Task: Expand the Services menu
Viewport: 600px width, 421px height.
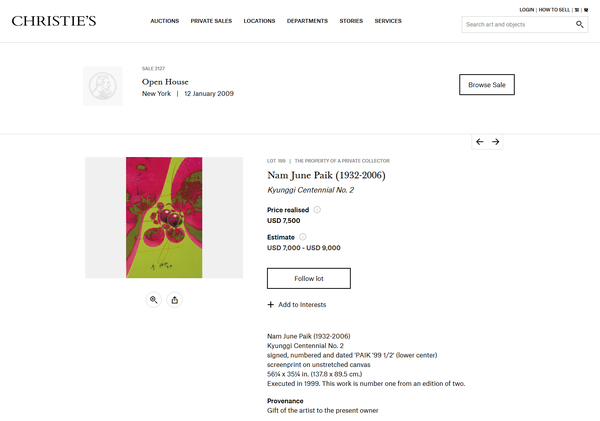Action: pos(388,21)
